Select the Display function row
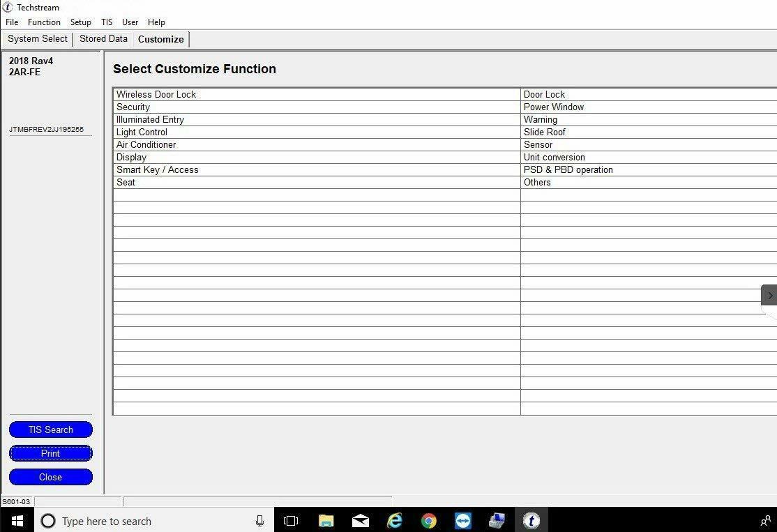Screen dimensions: 777x532 tap(317, 157)
